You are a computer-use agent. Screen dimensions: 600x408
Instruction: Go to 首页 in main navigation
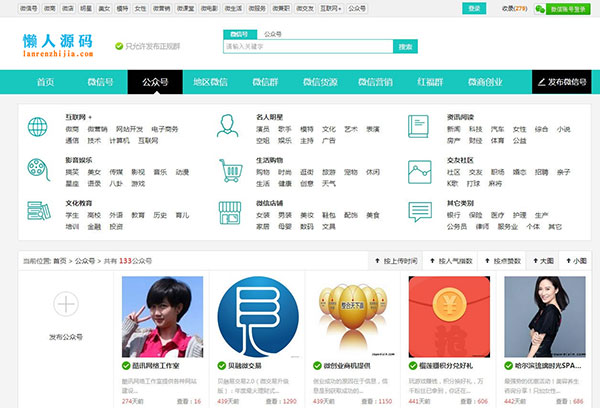[45, 82]
